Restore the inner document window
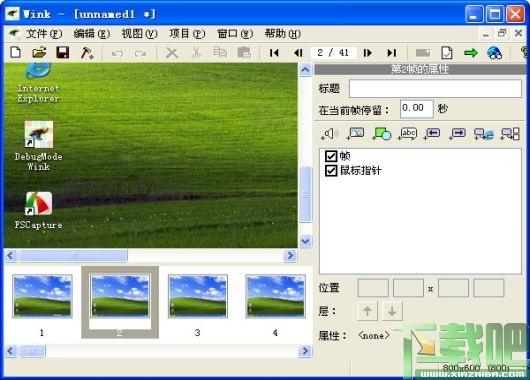This screenshot has height=380, width=530. [x=502, y=33]
